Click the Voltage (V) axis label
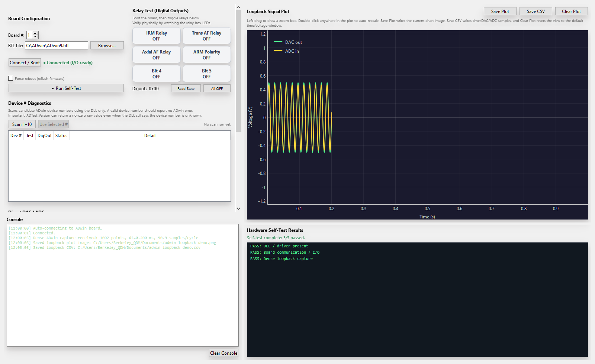The width and height of the screenshot is (595, 364). [250, 117]
